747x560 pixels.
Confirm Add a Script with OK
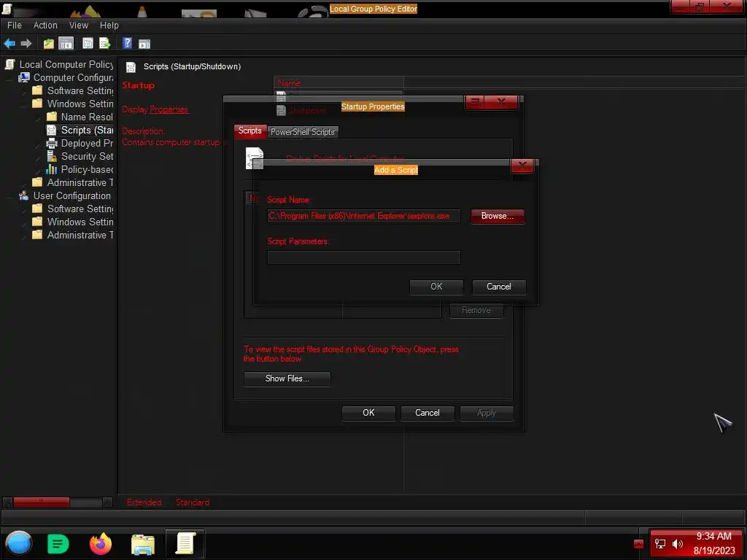click(x=436, y=287)
